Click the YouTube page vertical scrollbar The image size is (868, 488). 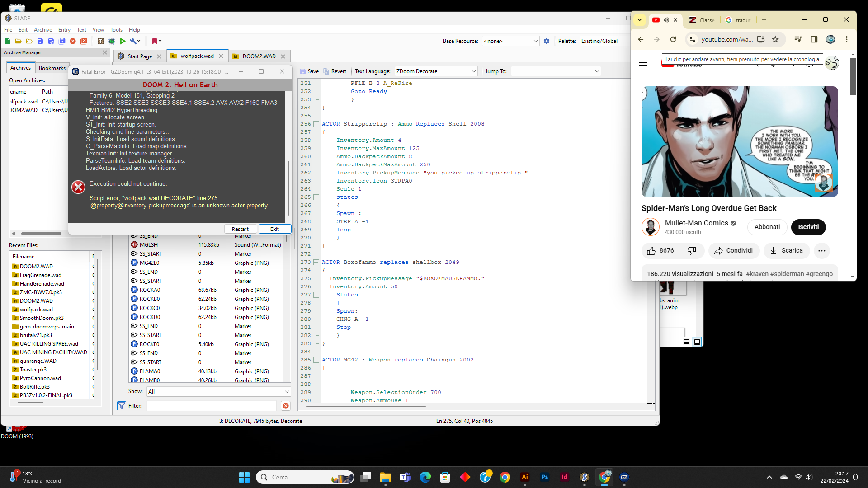(x=853, y=76)
